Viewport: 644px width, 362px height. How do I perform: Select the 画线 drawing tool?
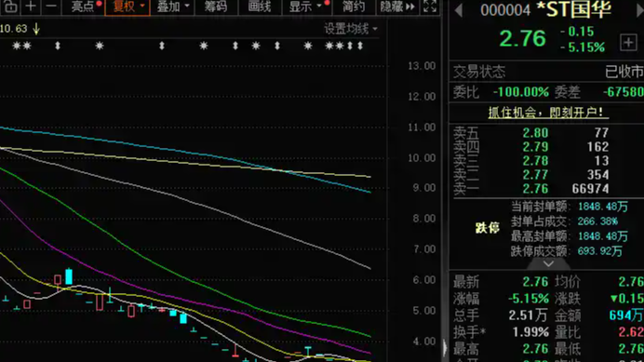[260, 7]
